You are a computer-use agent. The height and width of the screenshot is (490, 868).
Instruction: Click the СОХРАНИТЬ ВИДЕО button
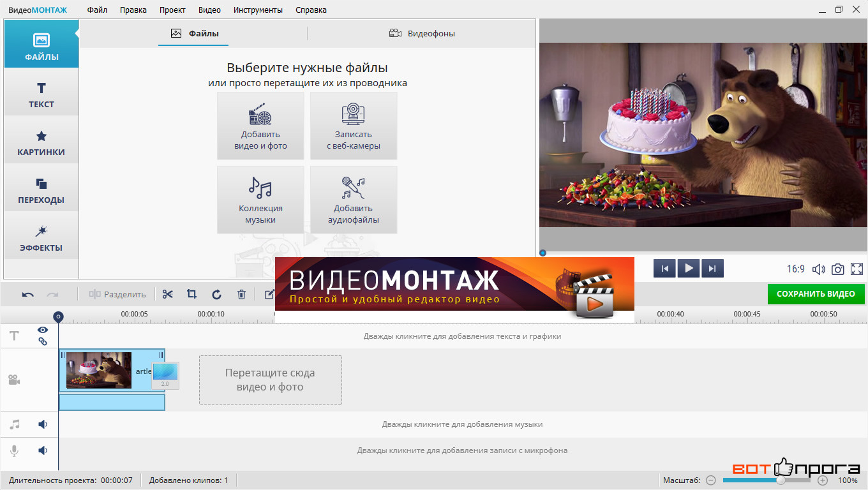pos(816,294)
